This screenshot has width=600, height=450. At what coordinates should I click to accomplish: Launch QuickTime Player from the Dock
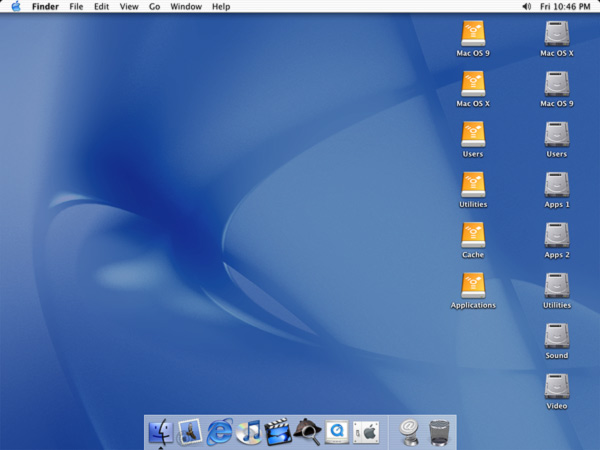point(337,432)
